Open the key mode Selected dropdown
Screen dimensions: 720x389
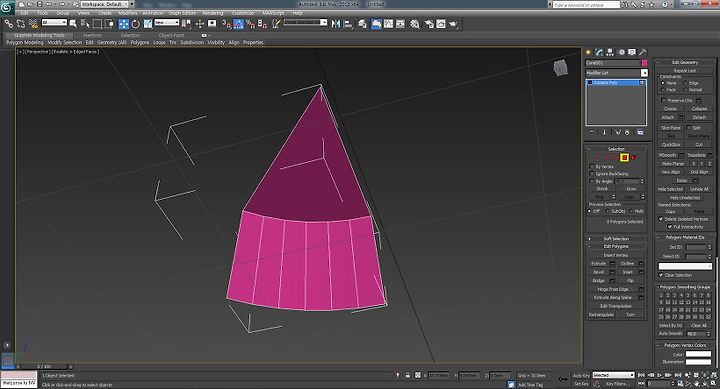pos(613,375)
